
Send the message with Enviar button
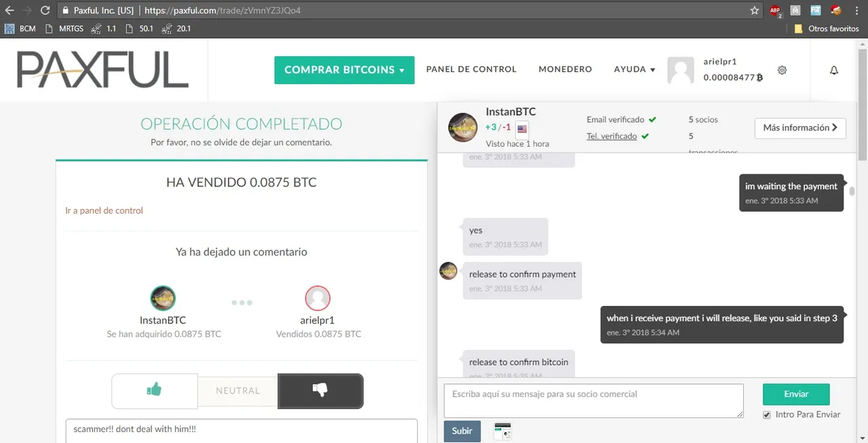(x=796, y=394)
